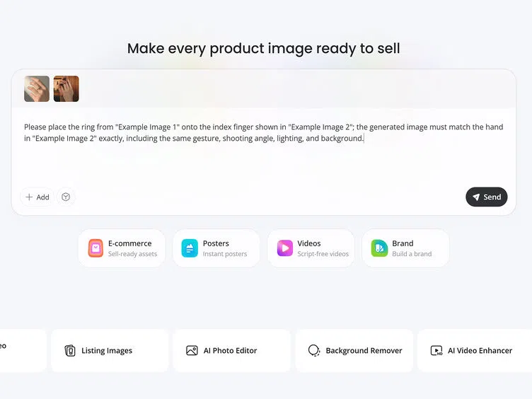Image resolution: width=532 pixels, height=399 pixels.
Task: Open the Posters Instant posters card
Action: [x=216, y=248]
